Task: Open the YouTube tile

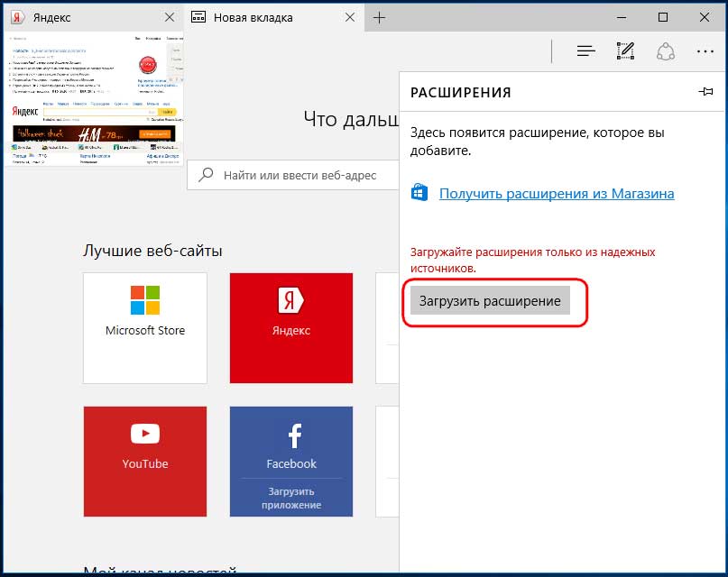Action: pyautogui.click(x=145, y=462)
